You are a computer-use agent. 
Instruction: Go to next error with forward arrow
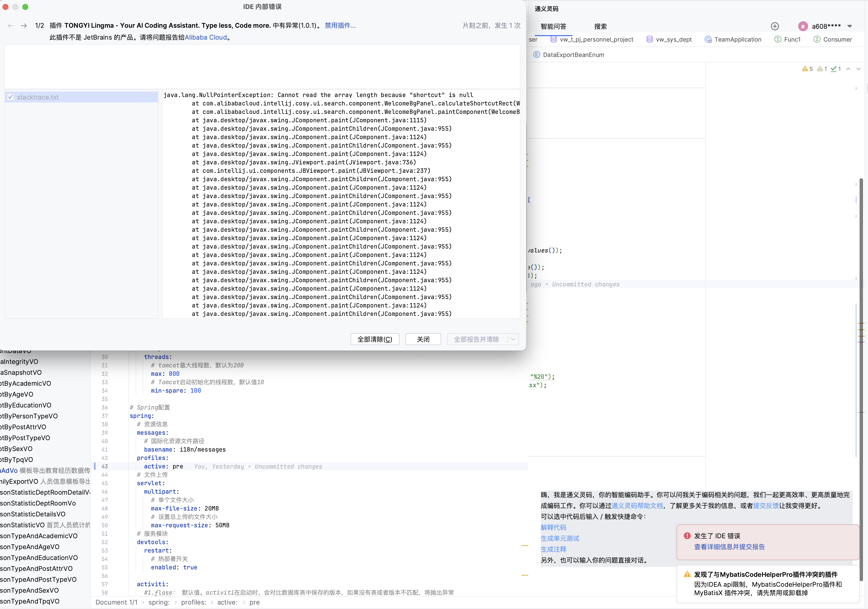tap(24, 25)
